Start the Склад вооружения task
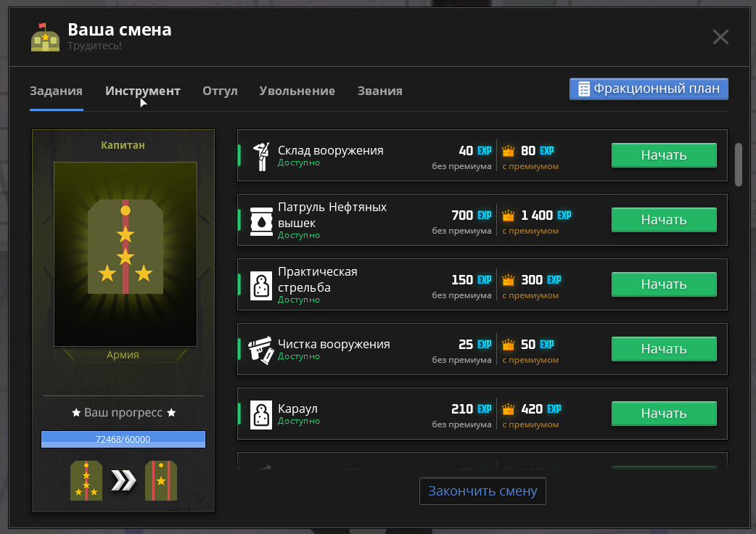Image resolution: width=756 pixels, height=534 pixels. (x=663, y=155)
